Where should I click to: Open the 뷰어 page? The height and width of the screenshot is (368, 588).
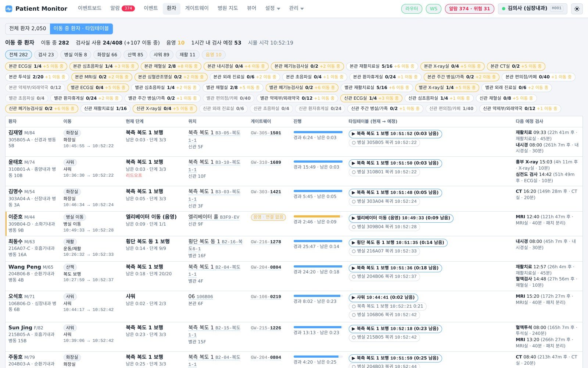(251, 8)
